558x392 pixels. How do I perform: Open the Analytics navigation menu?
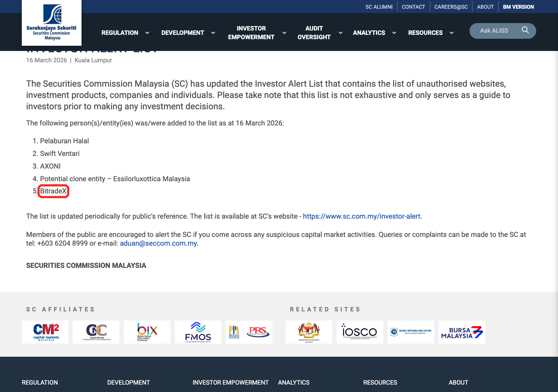(x=369, y=33)
